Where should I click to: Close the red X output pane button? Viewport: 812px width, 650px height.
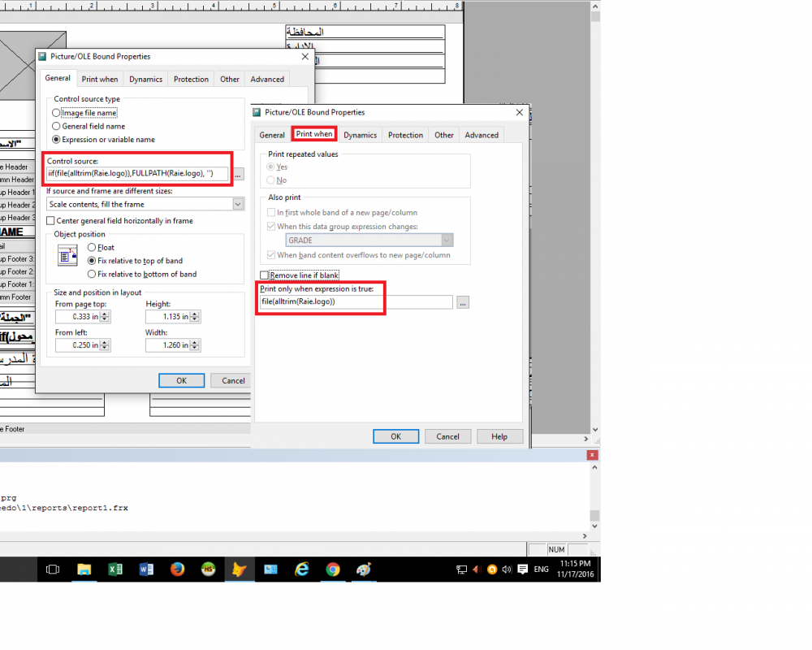[592, 455]
